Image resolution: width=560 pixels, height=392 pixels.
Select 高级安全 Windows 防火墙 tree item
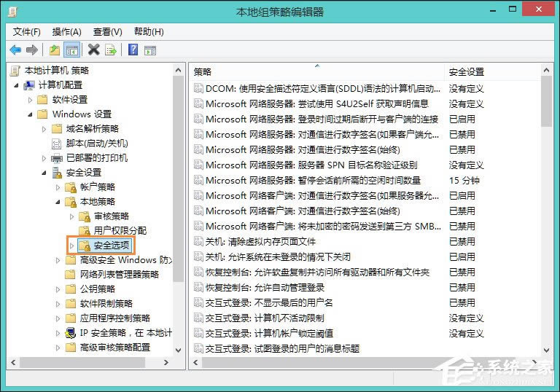click(125, 259)
